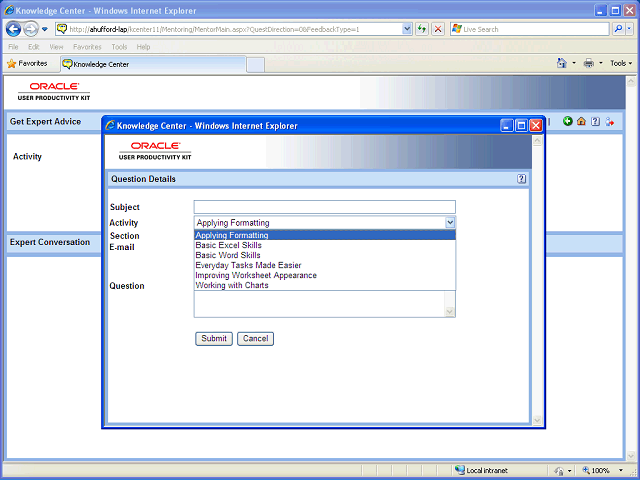Open the Tools command bar menu
Image resolution: width=640 pixels, height=480 pixels.
621,63
